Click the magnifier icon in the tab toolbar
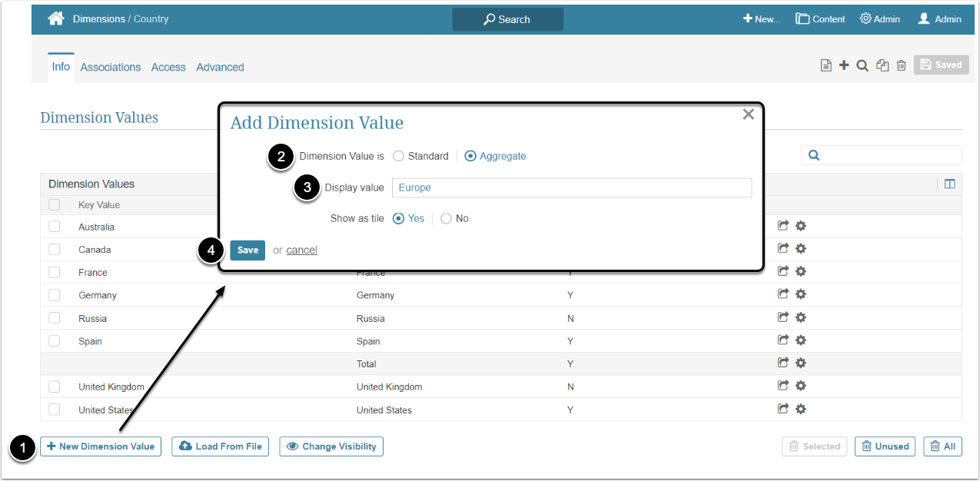The image size is (980, 481). [x=862, y=66]
